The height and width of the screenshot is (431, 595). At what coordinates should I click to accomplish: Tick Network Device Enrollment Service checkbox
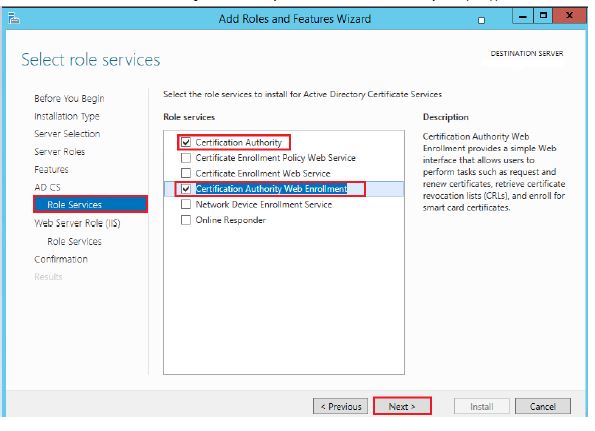click(186, 204)
